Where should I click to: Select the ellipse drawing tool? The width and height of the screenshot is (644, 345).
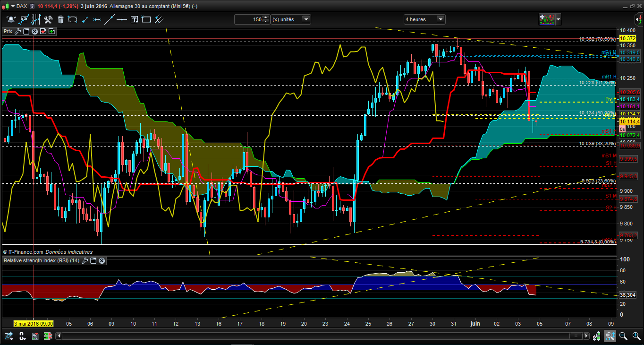pos(73,19)
